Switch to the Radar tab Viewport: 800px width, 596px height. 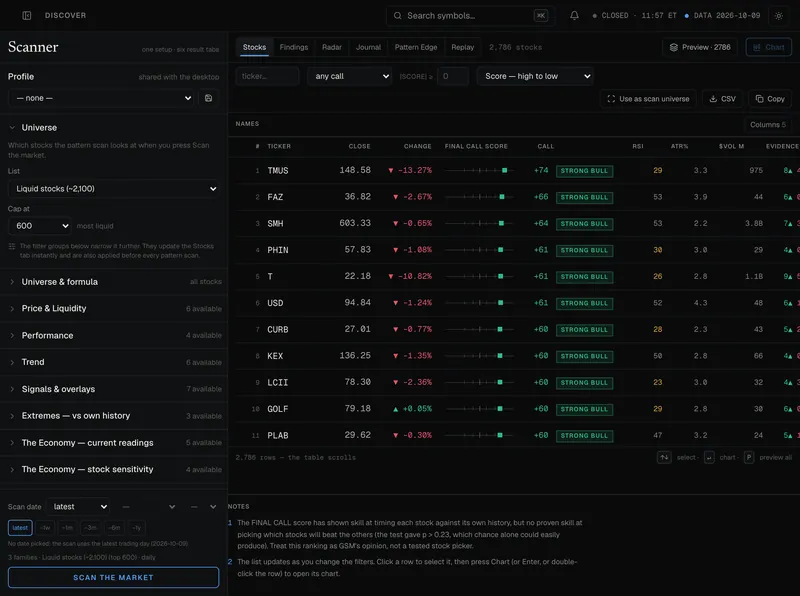(x=332, y=47)
